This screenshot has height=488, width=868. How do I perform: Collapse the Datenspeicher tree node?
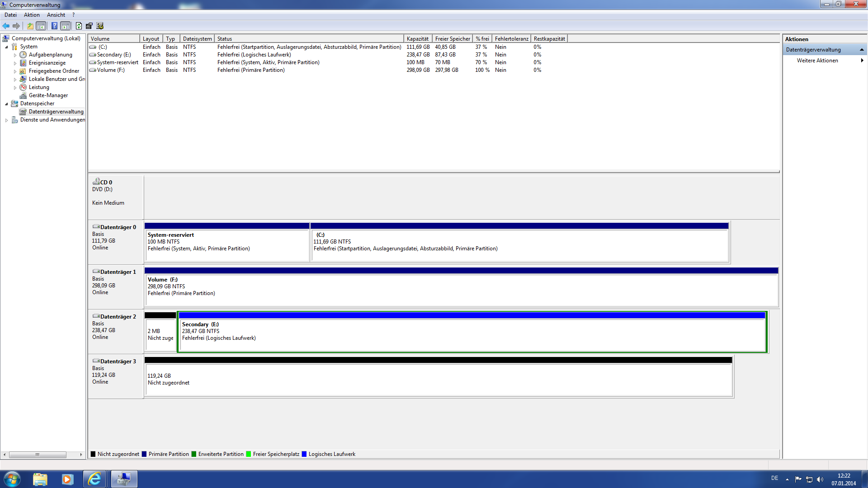point(6,104)
